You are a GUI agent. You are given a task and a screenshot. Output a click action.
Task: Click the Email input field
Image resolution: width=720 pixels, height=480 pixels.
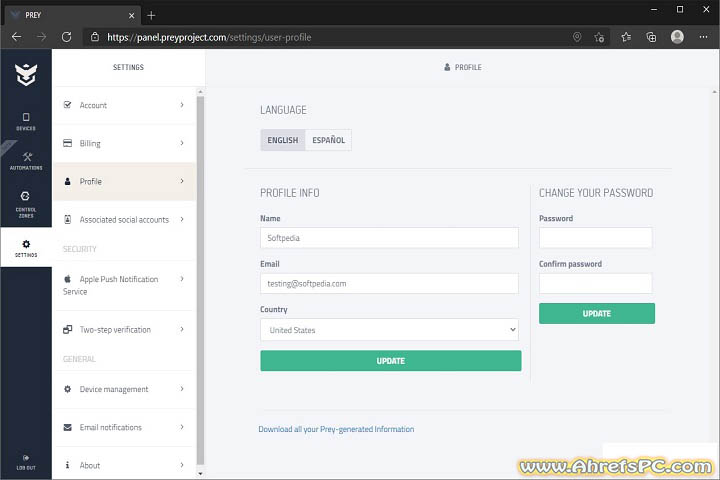click(x=389, y=284)
